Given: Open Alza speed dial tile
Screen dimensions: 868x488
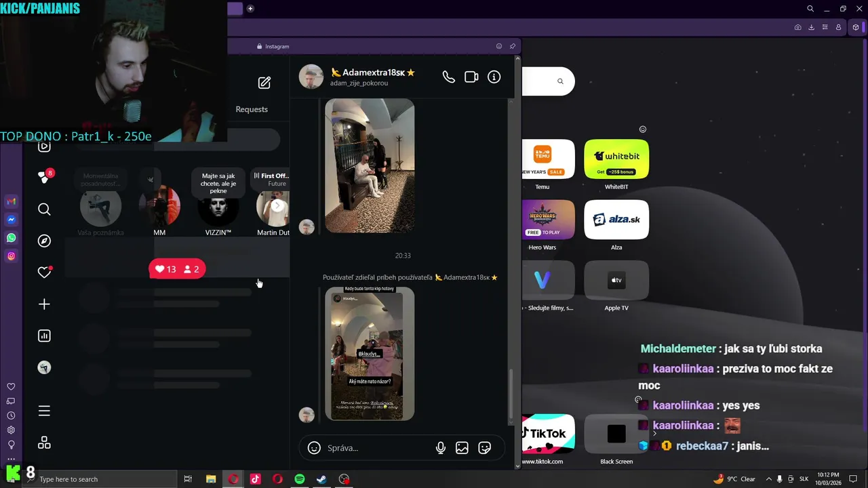Looking at the screenshot, I should point(616,220).
